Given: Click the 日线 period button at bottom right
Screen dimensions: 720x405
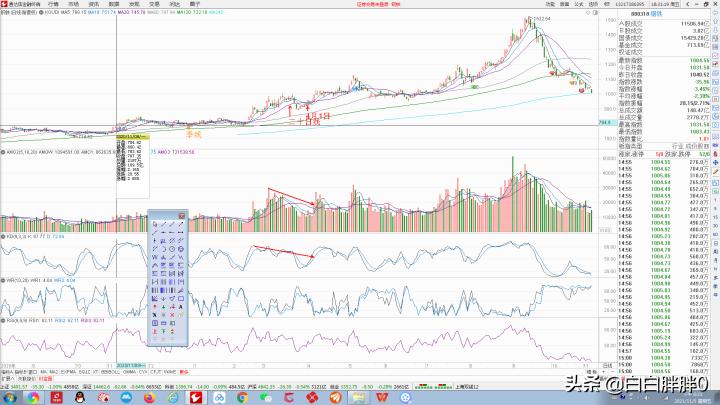Looking at the screenshot, I should [x=607, y=366].
